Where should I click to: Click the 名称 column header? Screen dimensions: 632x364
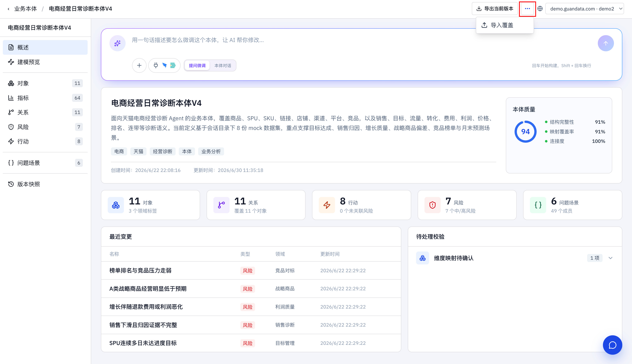(x=114, y=254)
